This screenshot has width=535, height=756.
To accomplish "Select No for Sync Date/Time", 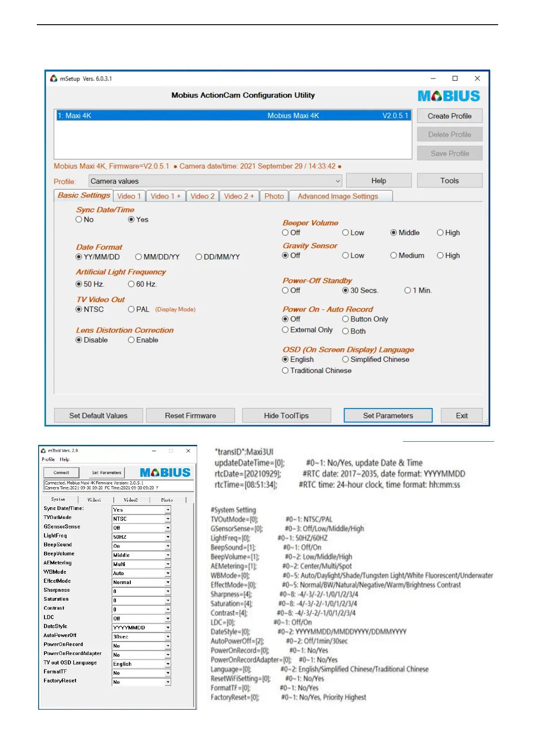I will click(79, 220).
